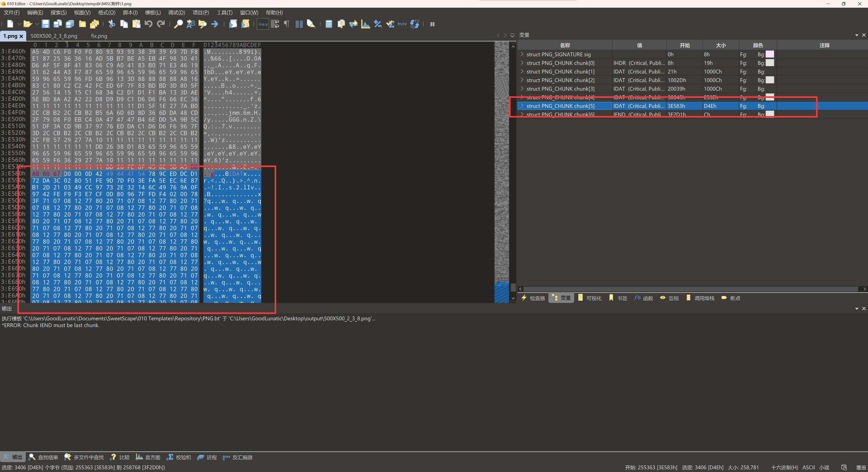Image resolution: width=868 pixels, height=472 pixels.
Task: Expand struct PNG_CHUNK chunk[0] row
Action: coord(522,63)
